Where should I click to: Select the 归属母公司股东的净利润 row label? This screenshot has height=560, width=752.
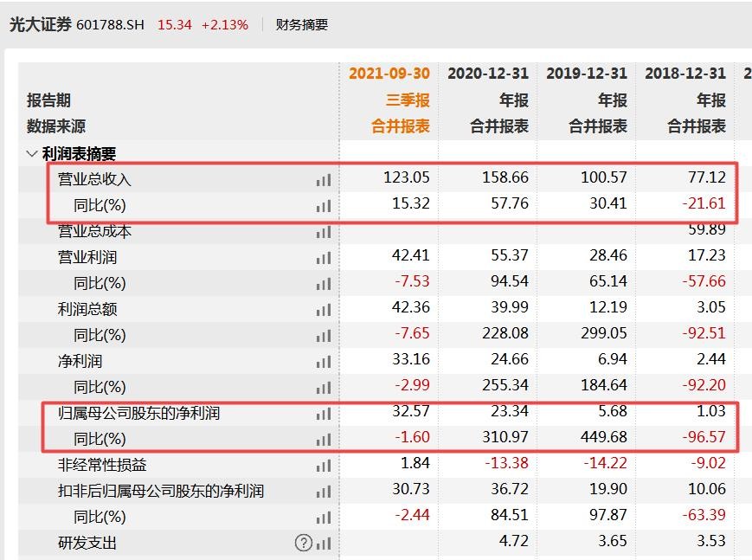pos(139,413)
